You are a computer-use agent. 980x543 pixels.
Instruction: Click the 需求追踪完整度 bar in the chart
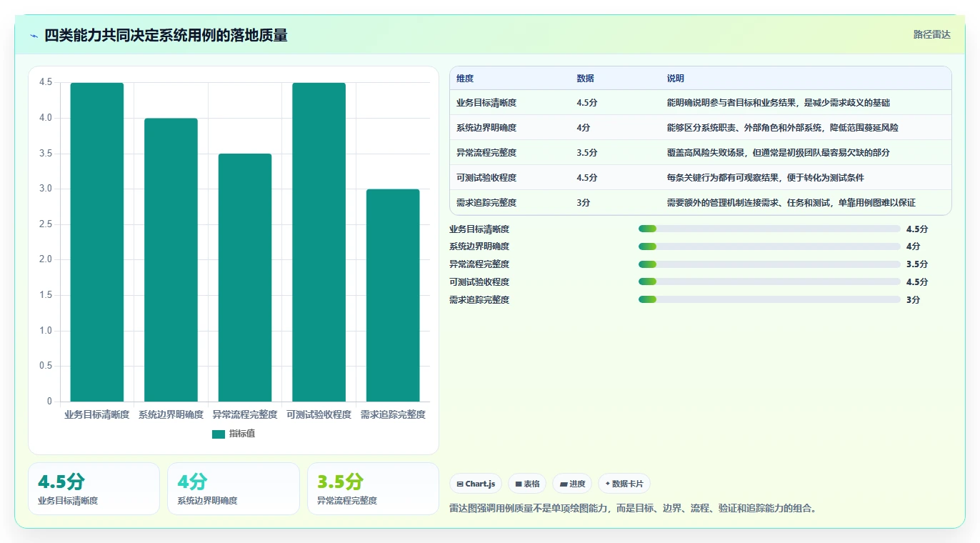coord(393,295)
